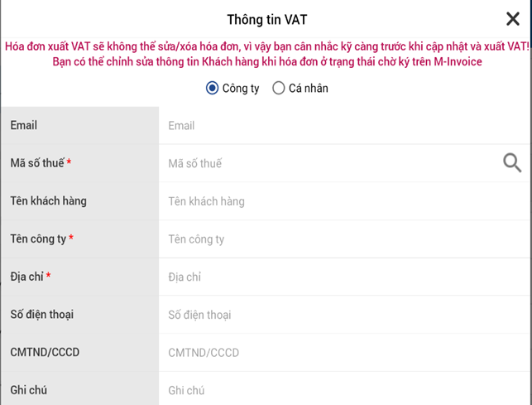Select the Công ty radio button
The height and width of the screenshot is (405, 532).
pyautogui.click(x=213, y=88)
